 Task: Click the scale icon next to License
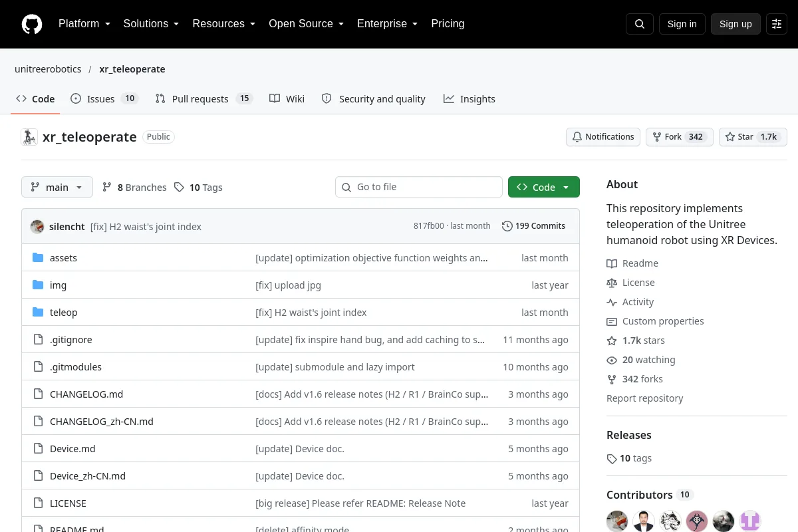point(612,283)
